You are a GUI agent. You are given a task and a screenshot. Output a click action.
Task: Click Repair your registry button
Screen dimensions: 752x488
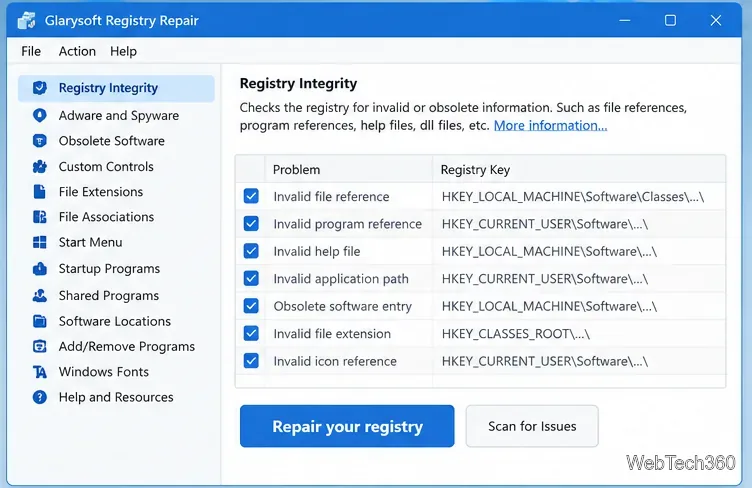coord(347,426)
